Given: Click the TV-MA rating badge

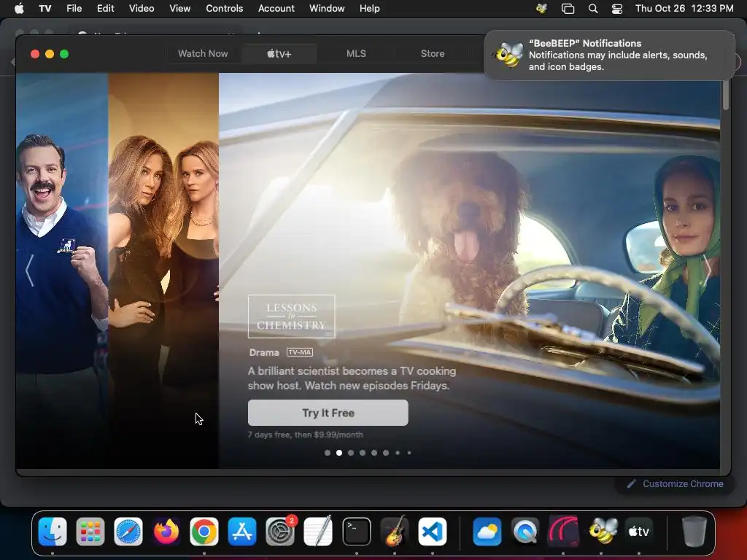Looking at the screenshot, I should click(x=300, y=352).
